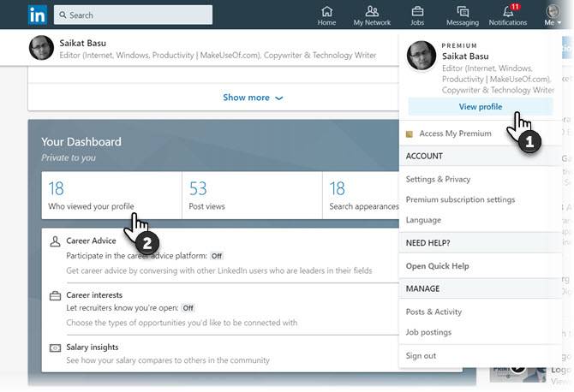The width and height of the screenshot is (574, 392).
Task: Expand the Show more section
Action: 253,98
